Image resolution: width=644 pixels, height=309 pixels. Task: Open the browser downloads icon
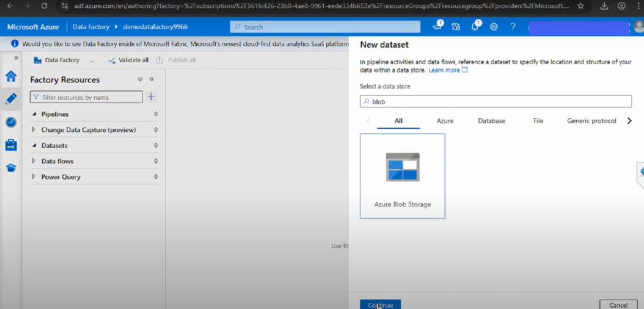pos(604,6)
